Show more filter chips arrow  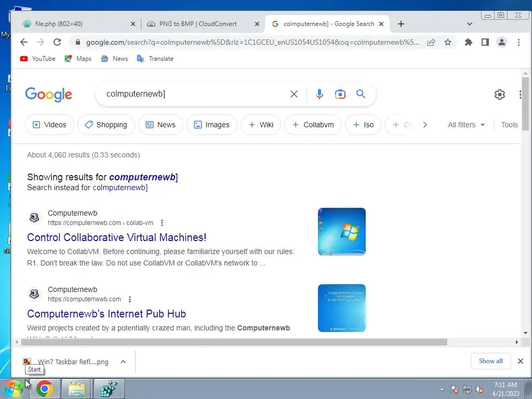[x=425, y=125]
